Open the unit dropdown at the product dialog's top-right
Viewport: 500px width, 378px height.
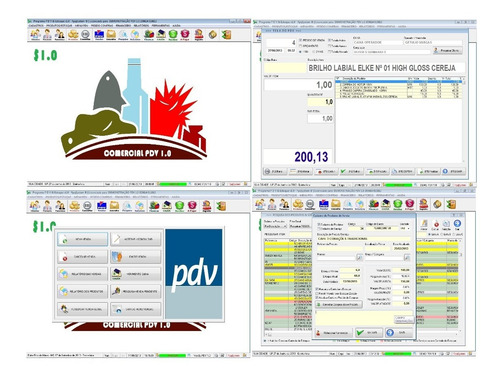[405, 229]
